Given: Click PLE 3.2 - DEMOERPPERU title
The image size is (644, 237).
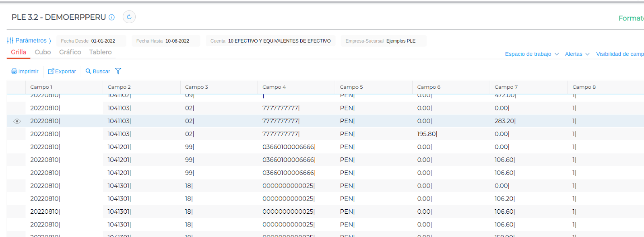Looking at the screenshot, I should point(59,17).
